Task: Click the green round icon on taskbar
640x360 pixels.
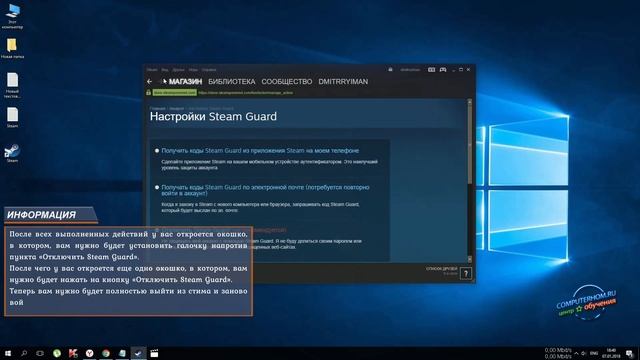Action: click(x=57, y=353)
